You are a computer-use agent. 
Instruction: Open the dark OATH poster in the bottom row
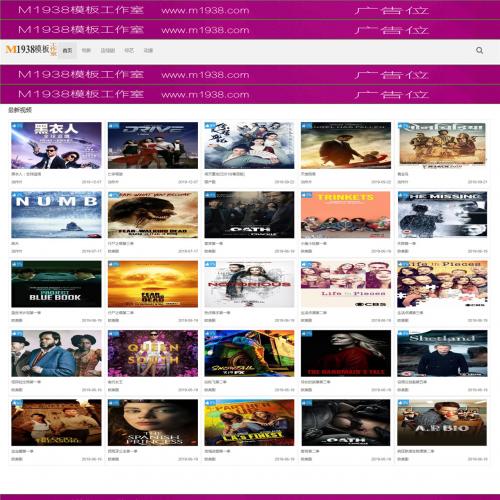coord(346,423)
